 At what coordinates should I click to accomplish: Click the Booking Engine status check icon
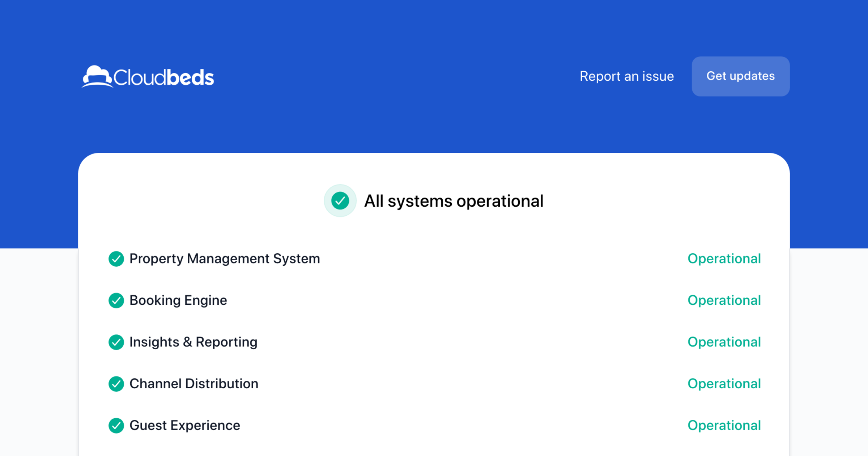point(116,301)
